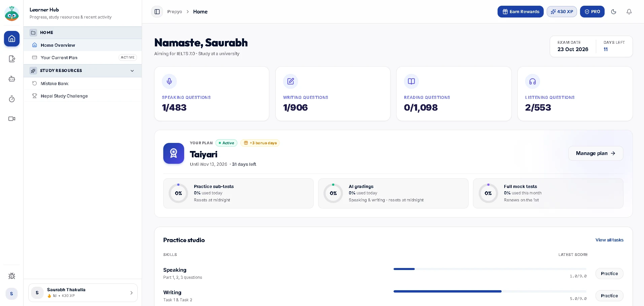644x306 pixels.
Task: Click Practice button for Writing
Action: point(609,296)
